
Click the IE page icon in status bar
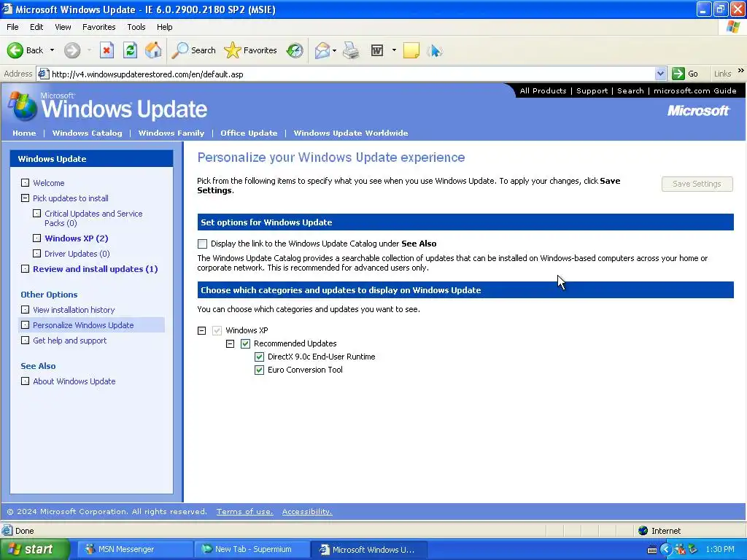pos(7,531)
